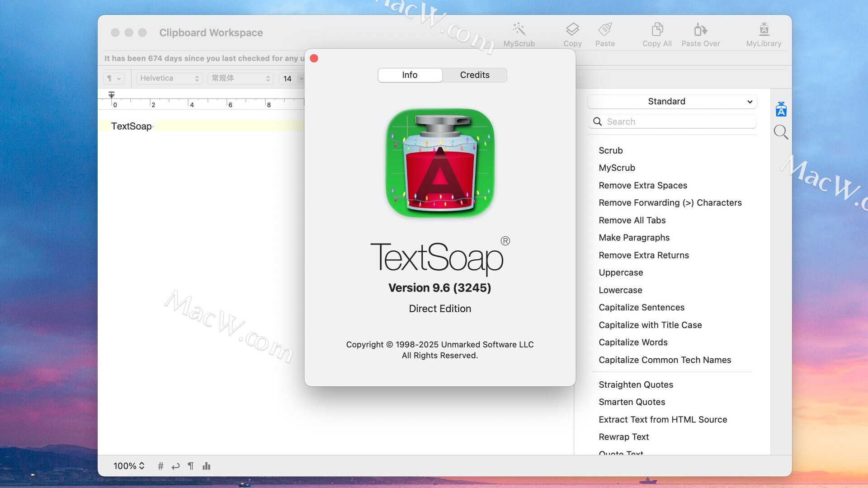
Task: Click the Copy All toolbar icon
Action: [657, 30]
